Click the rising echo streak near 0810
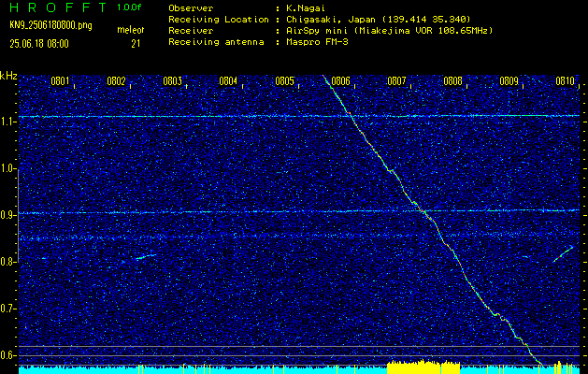Image resolution: width=588 pixels, height=374 pixels. click(564, 254)
